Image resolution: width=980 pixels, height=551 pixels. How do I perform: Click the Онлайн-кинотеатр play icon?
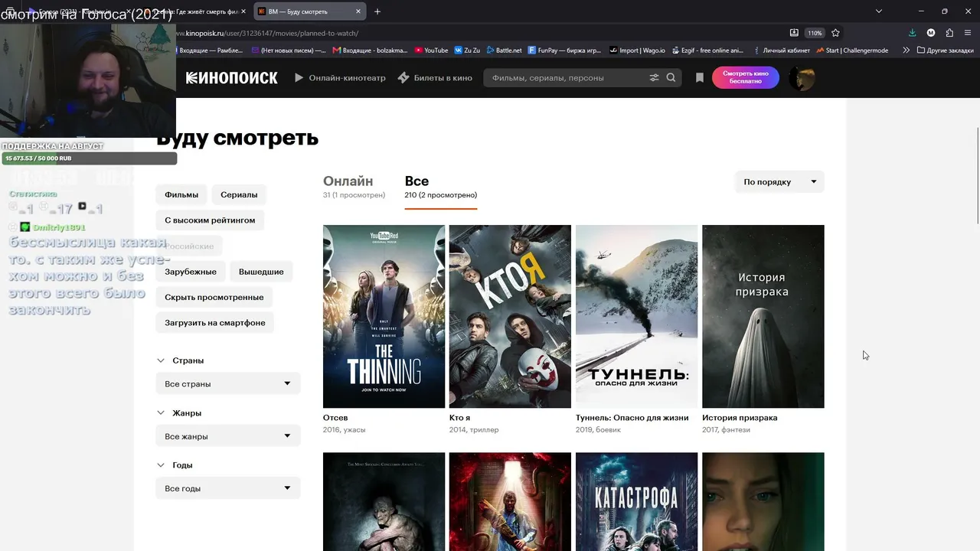(299, 78)
